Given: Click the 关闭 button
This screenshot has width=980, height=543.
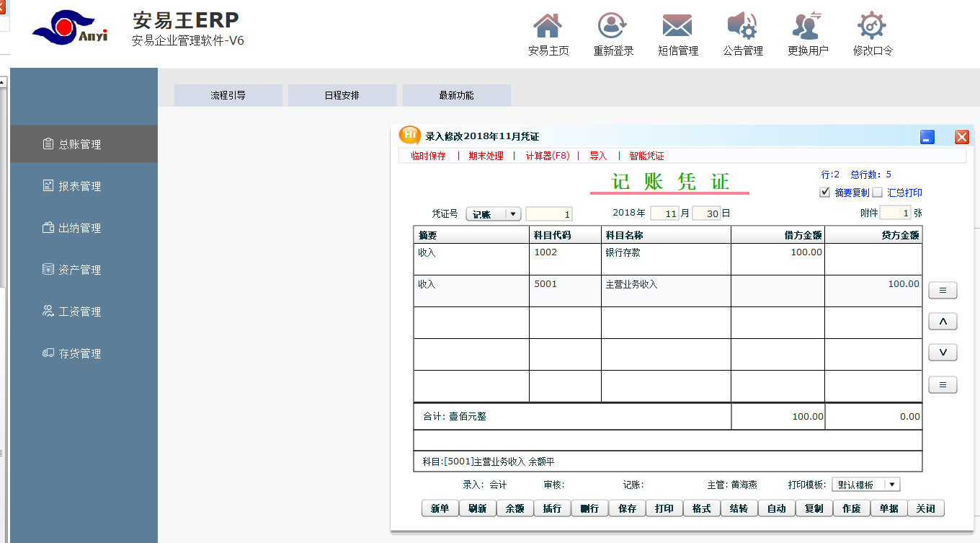Looking at the screenshot, I should [x=926, y=508].
